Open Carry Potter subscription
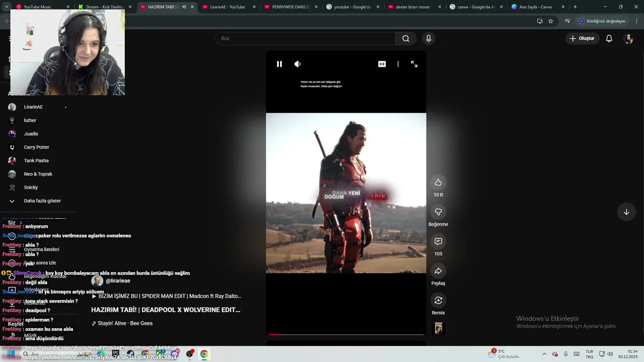Screen dimensions: 644x362 36,147
